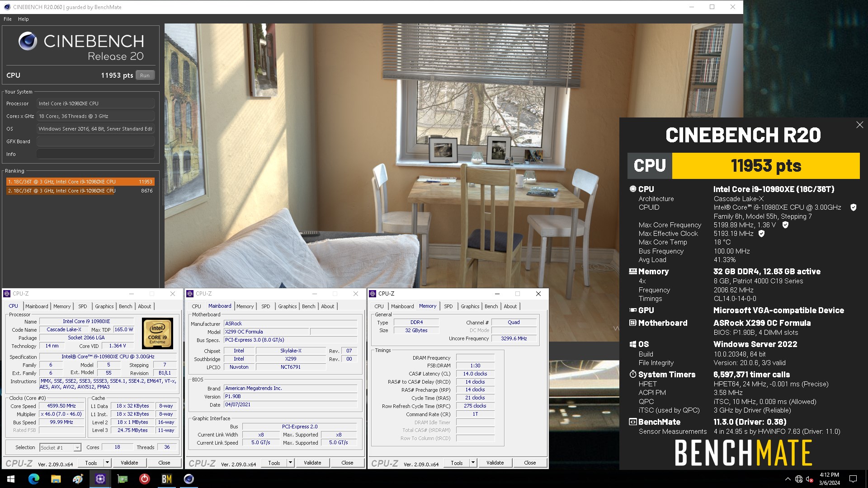Click the Motherboard icon in BenchMate panel

click(x=633, y=323)
